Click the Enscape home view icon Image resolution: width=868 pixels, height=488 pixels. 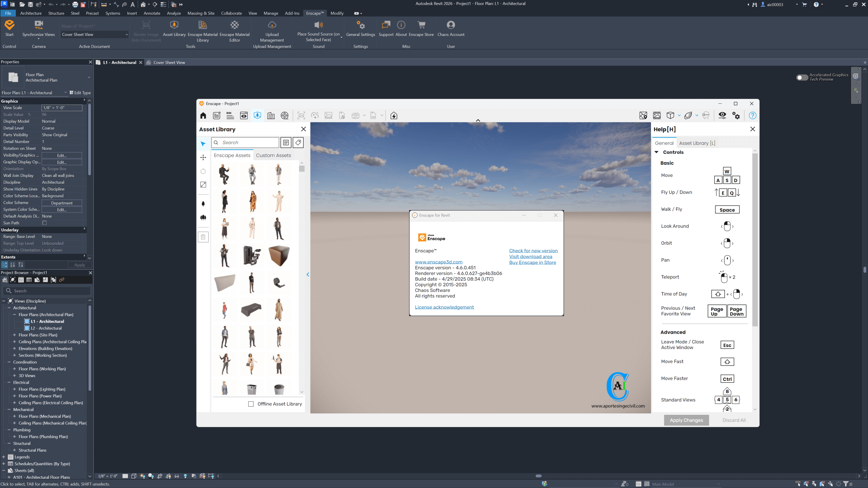pyautogui.click(x=203, y=116)
